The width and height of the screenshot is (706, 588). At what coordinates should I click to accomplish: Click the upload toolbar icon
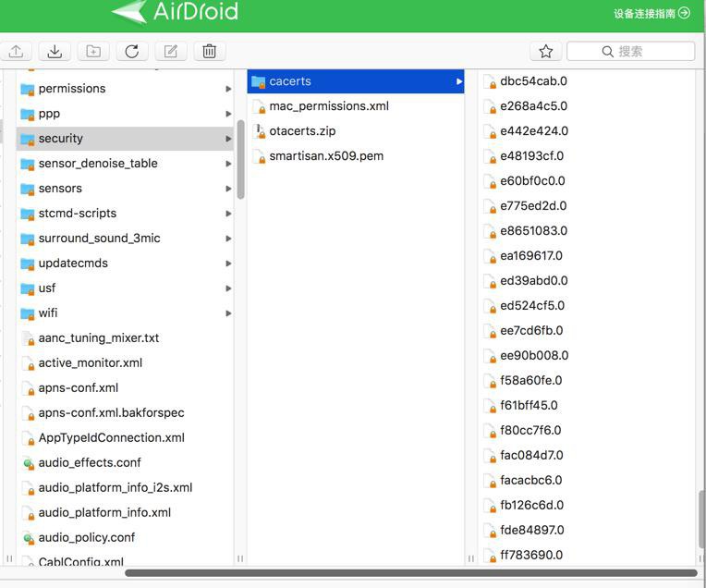pyautogui.click(x=17, y=52)
